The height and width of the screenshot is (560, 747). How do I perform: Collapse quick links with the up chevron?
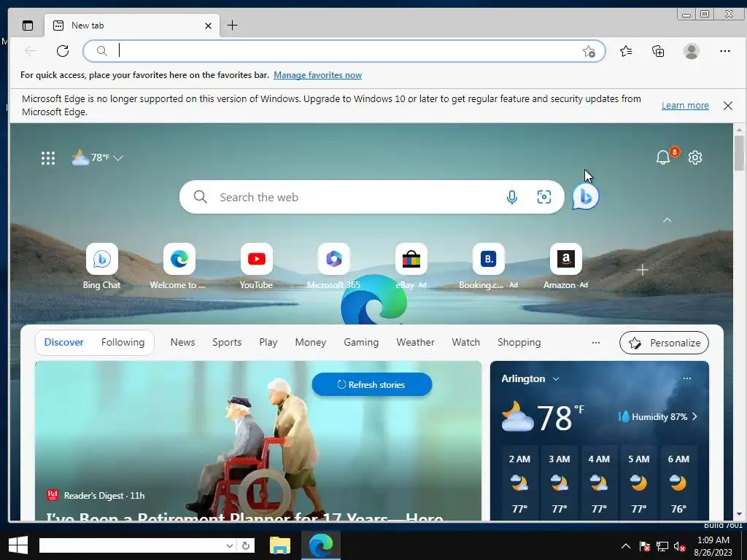tap(667, 220)
